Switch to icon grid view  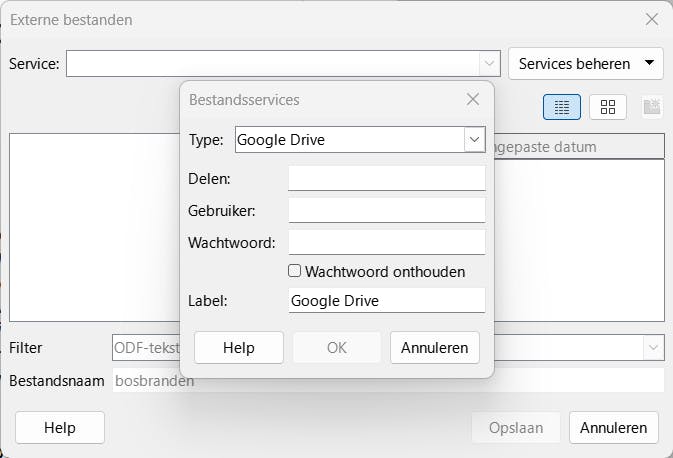pyautogui.click(x=607, y=107)
